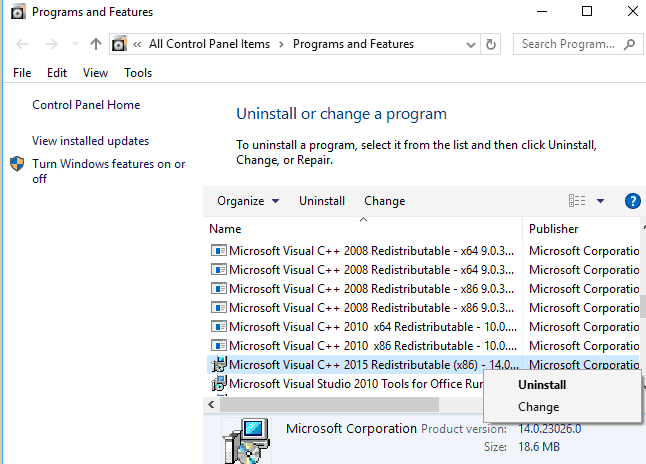Click the vertical scrollbar thumb
The image size is (646, 464).
tap(643, 306)
